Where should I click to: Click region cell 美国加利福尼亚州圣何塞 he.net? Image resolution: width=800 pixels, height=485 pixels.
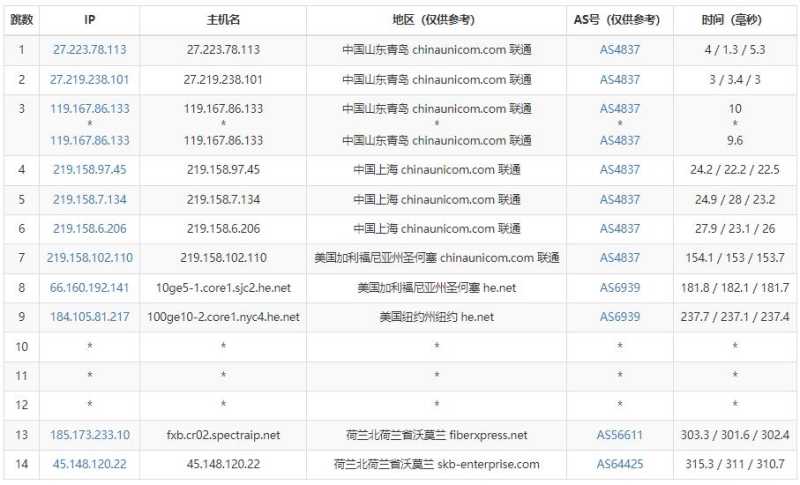coord(436,288)
